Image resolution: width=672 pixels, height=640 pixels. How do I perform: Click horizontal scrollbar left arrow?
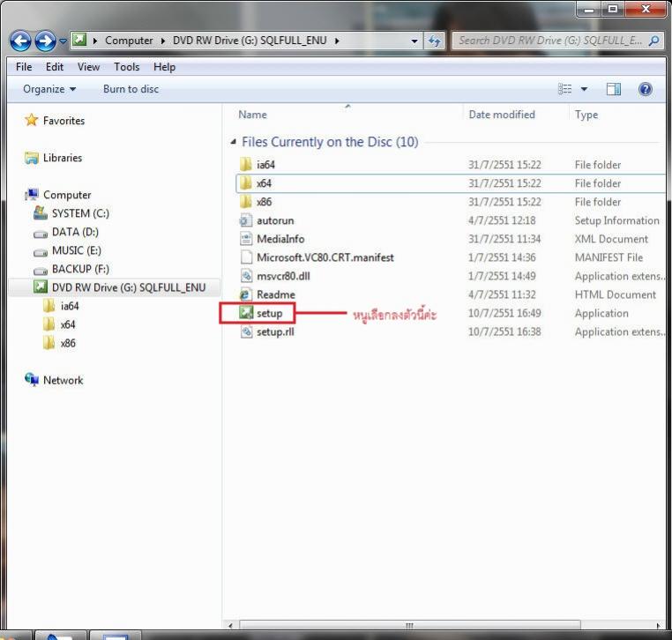coord(230,625)
